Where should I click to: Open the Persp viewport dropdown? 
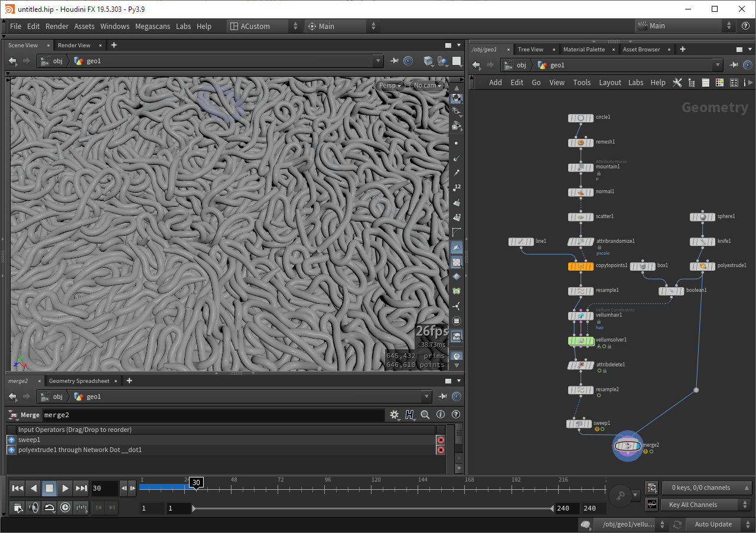(390, 86)
